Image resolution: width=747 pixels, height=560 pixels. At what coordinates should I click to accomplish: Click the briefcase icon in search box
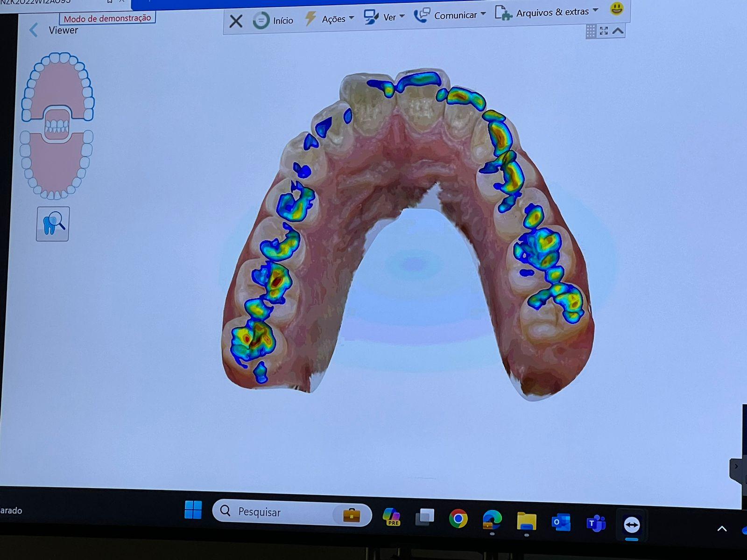click(352, 515)
